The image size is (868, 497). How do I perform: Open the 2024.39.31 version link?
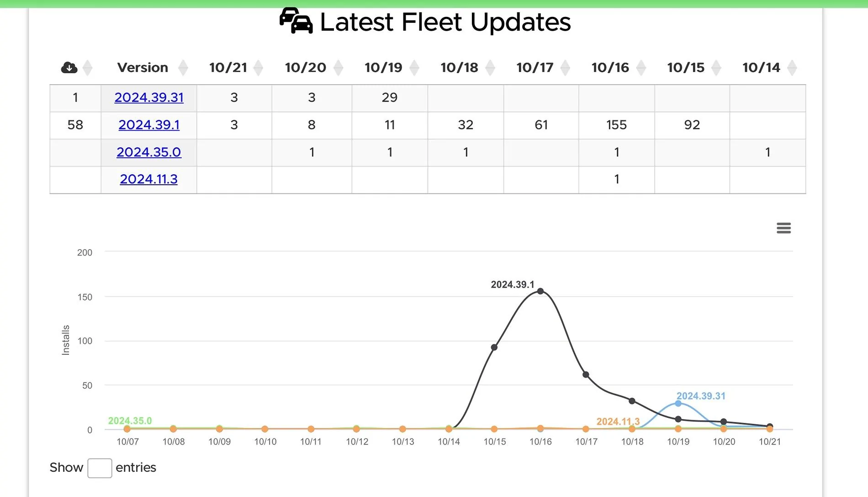[x=149, y=97]
